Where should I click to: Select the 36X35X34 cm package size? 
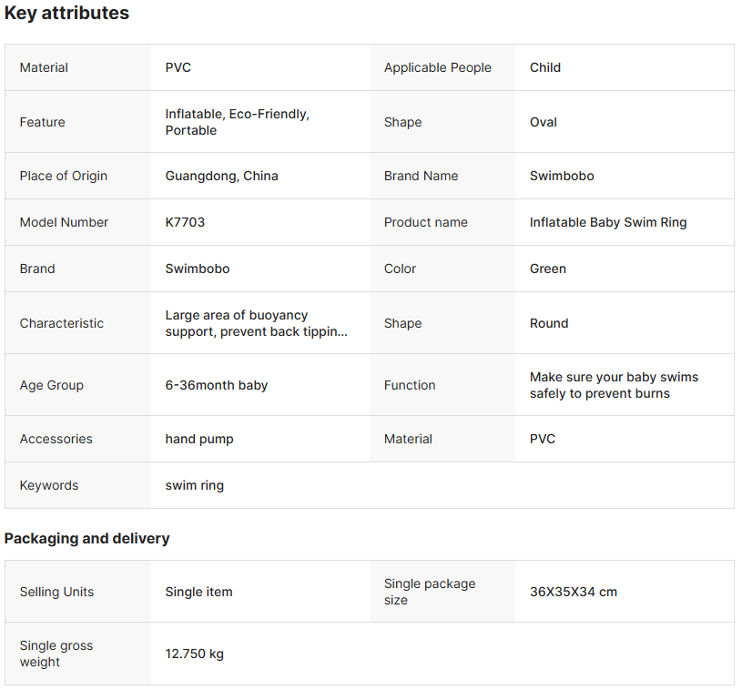tap(573, 592)
